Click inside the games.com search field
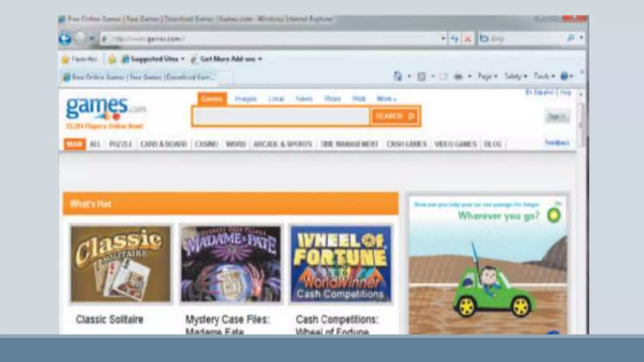644x362 pixels. (x=280, y=117)
